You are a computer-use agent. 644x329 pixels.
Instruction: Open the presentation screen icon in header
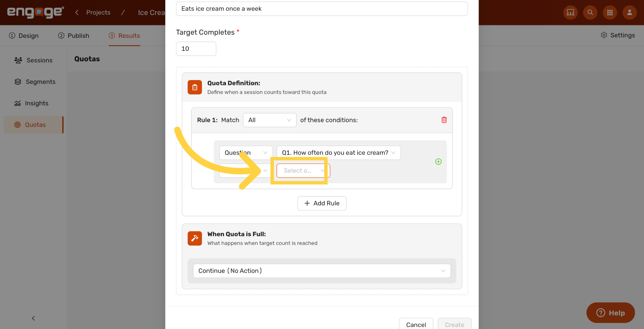coord(570,12)
